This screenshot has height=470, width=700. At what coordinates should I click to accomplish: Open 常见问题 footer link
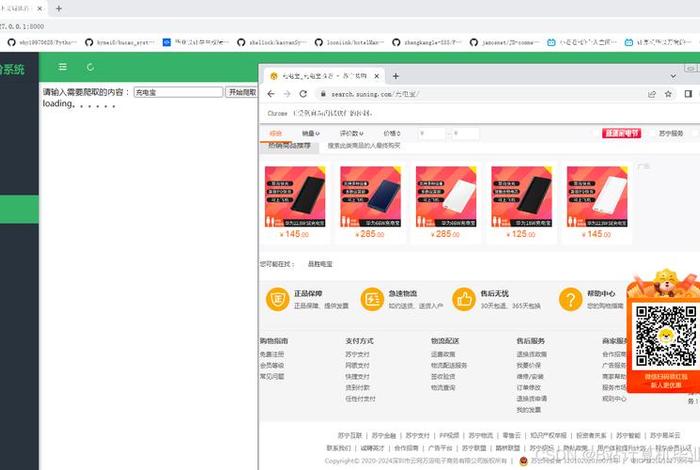[x=272, y=377]
